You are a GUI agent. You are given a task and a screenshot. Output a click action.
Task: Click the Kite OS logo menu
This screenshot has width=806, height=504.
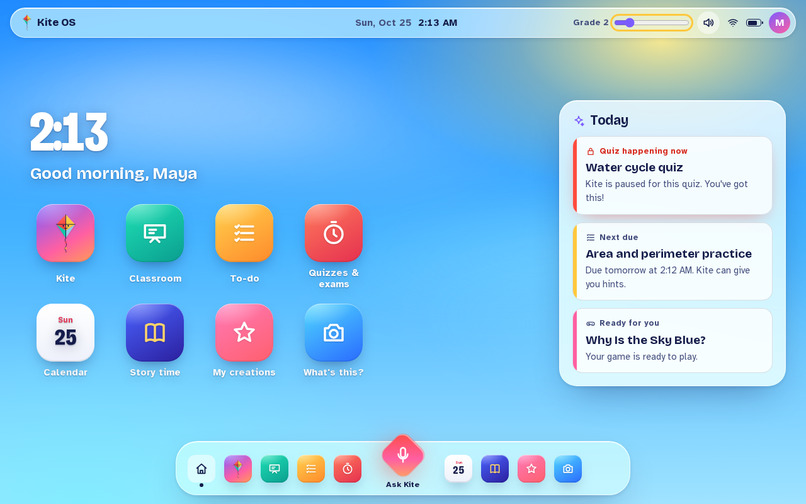click(x=49, y=22)
